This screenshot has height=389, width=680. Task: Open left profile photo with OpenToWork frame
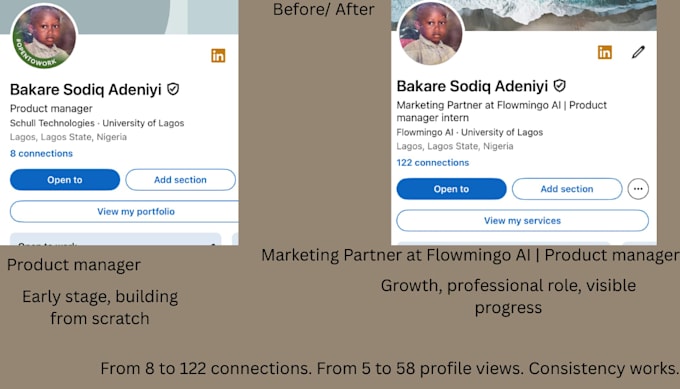(x=44, y=36)
